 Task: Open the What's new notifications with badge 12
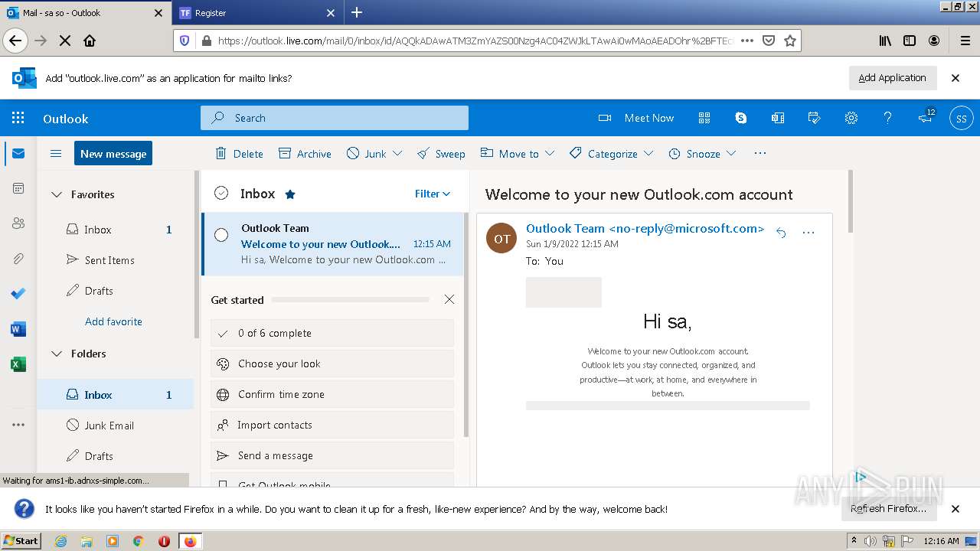(926, 117)
